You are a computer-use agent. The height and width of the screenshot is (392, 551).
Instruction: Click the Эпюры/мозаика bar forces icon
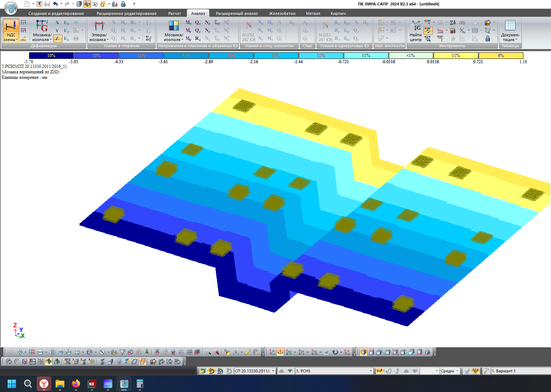[99, 31]
